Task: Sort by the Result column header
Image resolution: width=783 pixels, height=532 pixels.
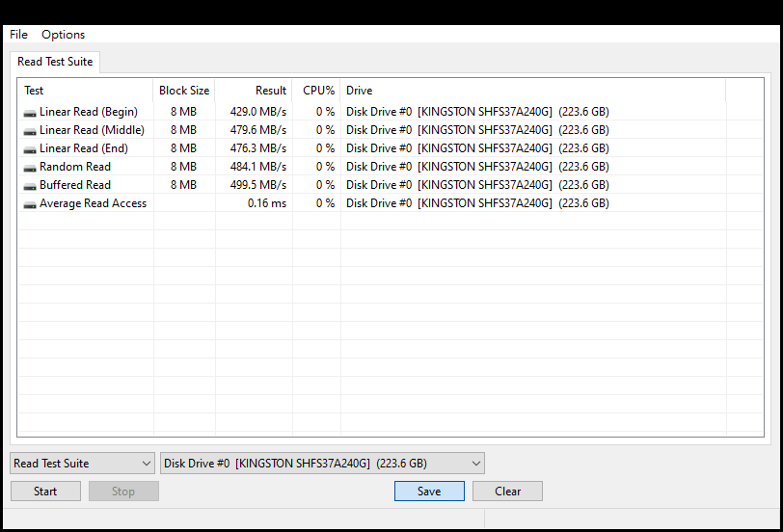Action: coord(254,91)
